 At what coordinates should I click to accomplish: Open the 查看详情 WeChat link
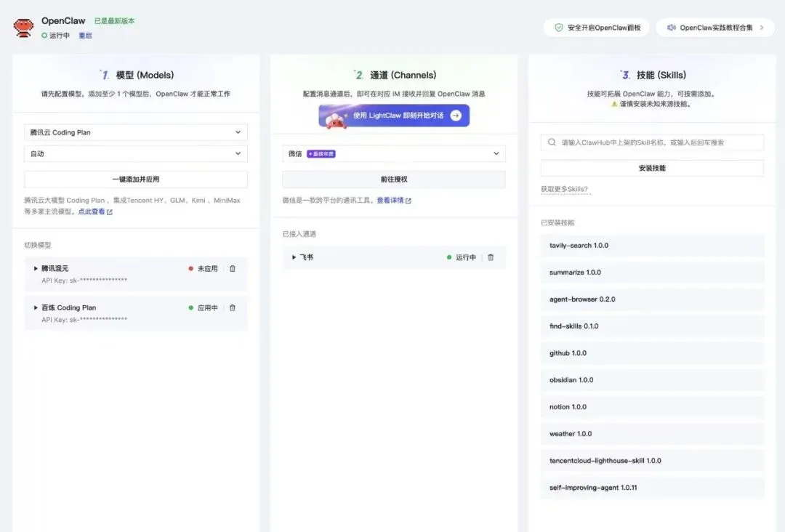(393, 200)
